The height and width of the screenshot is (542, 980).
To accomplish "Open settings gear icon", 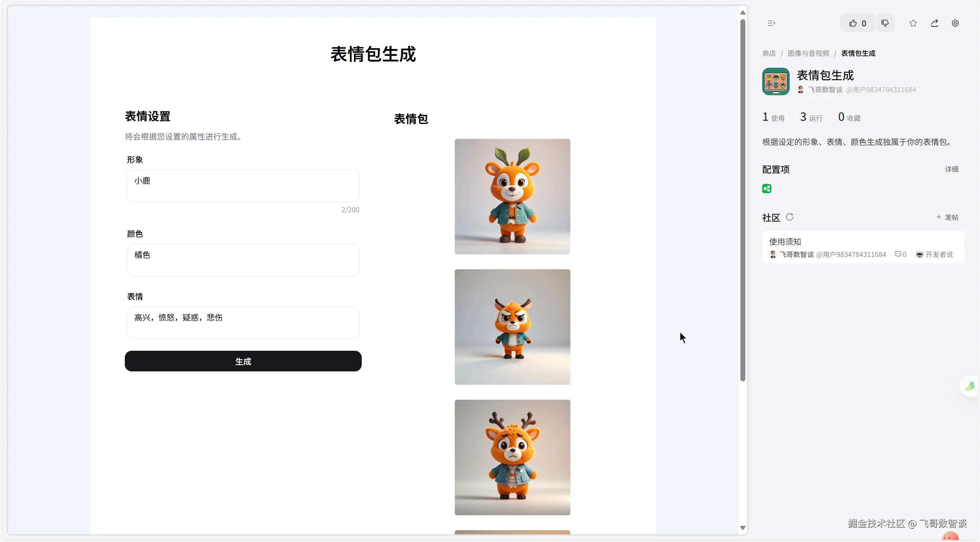I will (x=955, y=23).
